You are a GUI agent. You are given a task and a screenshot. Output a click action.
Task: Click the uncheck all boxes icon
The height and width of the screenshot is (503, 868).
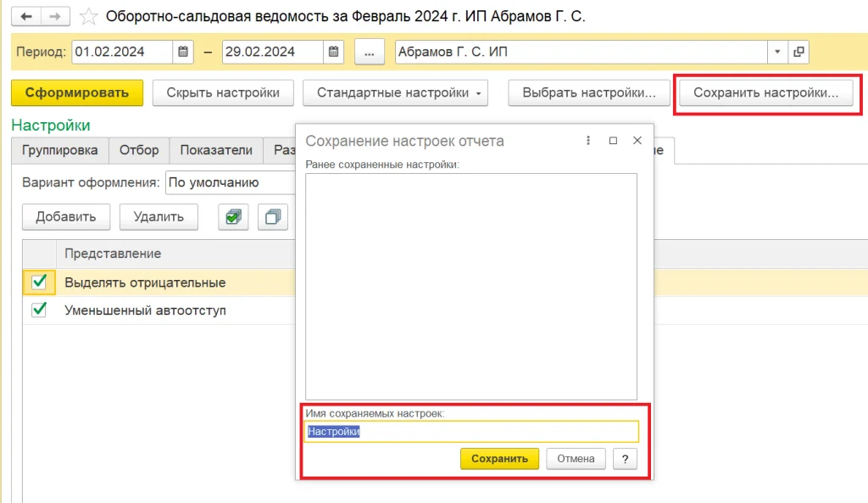point(274,217)
